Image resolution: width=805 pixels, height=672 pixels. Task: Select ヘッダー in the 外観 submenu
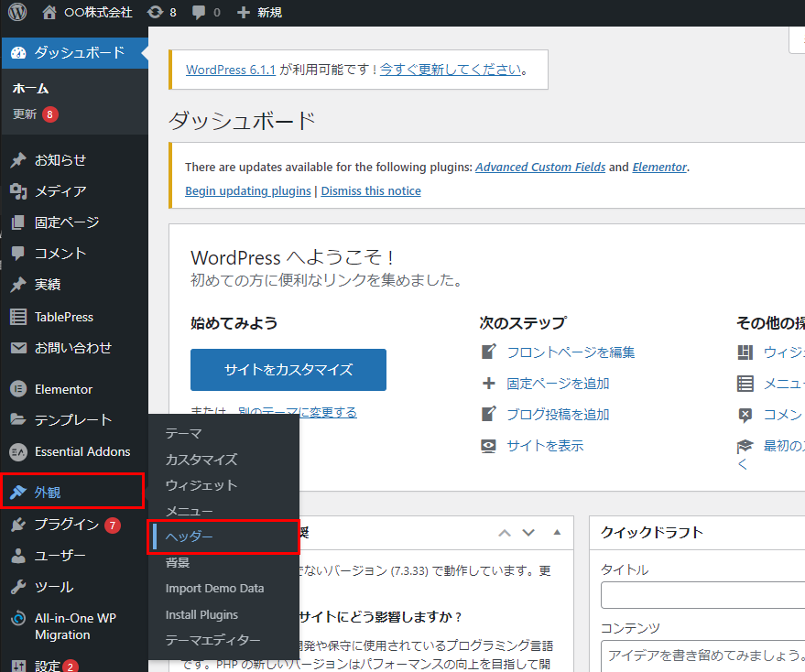click(x=190, y=537)
